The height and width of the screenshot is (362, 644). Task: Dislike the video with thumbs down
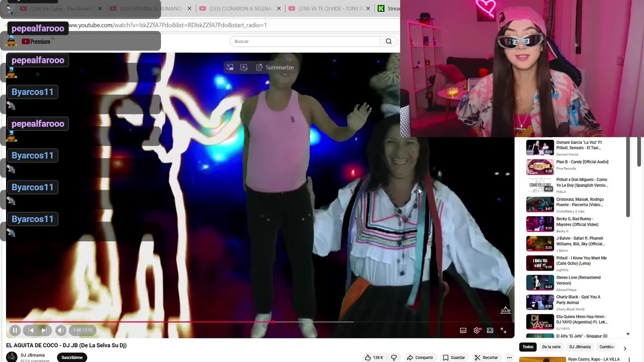click(394, 357)
